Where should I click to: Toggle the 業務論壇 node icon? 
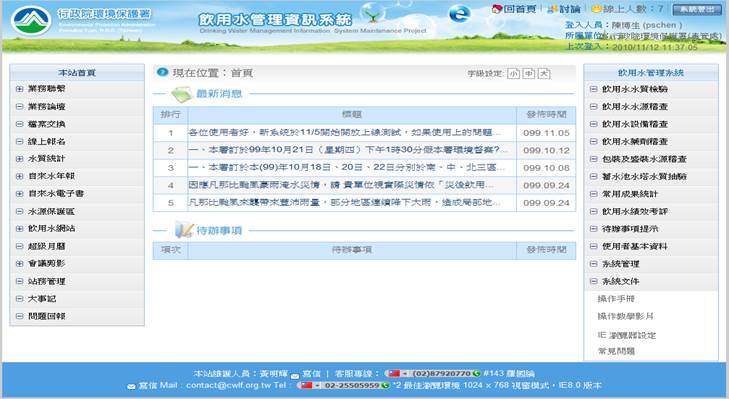20,106
